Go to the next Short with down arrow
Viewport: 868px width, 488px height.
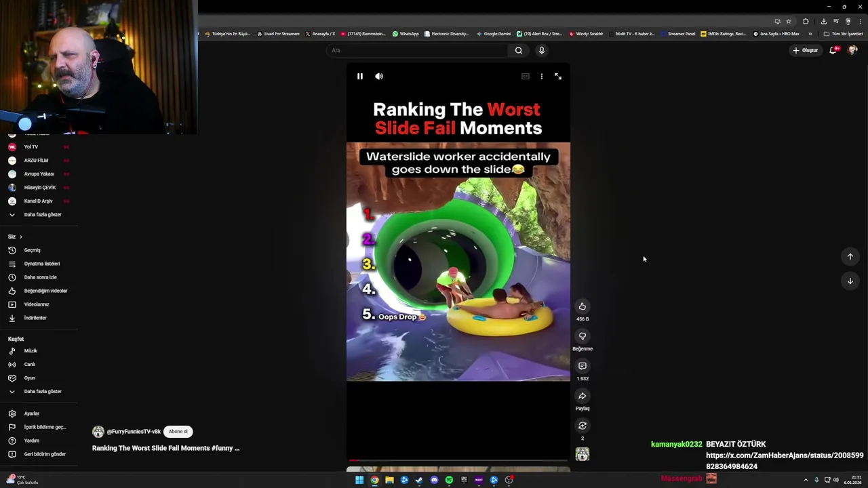850,281
